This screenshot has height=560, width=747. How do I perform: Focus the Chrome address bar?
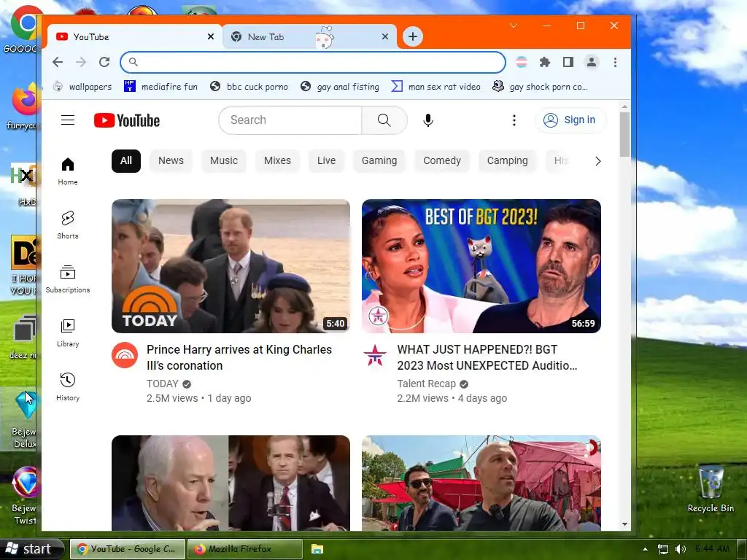click(x=313, y=62)
